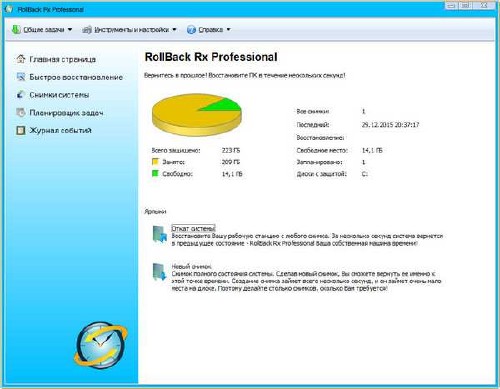Click the disk usage pie chart
500x389 pixels.
(197, 114)
